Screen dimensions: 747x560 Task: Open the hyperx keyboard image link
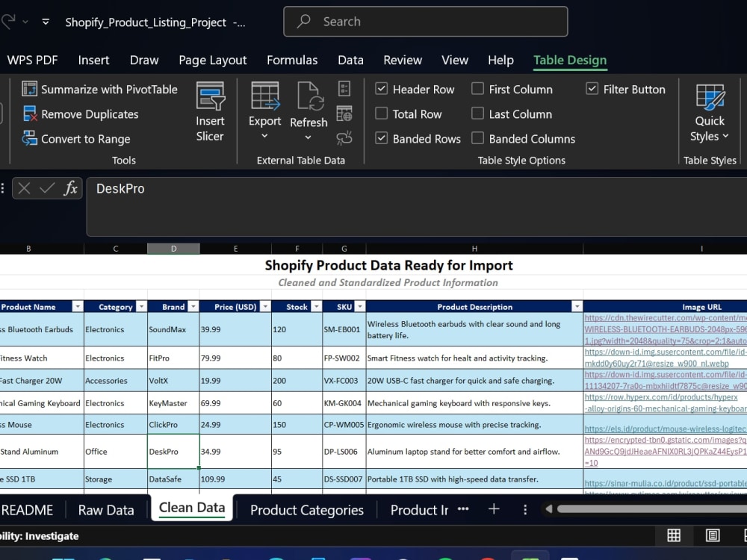[x=665, y=403]
